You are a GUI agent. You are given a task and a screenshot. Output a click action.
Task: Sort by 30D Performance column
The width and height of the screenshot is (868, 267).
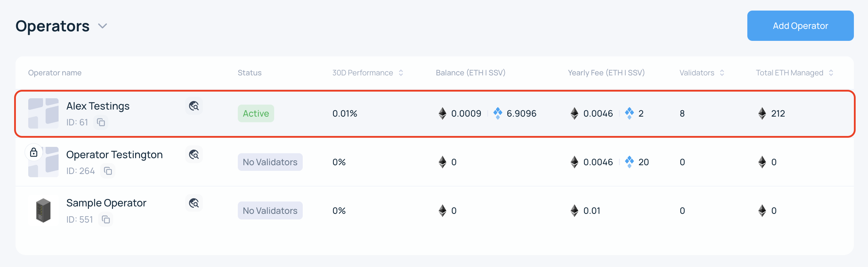401,73
